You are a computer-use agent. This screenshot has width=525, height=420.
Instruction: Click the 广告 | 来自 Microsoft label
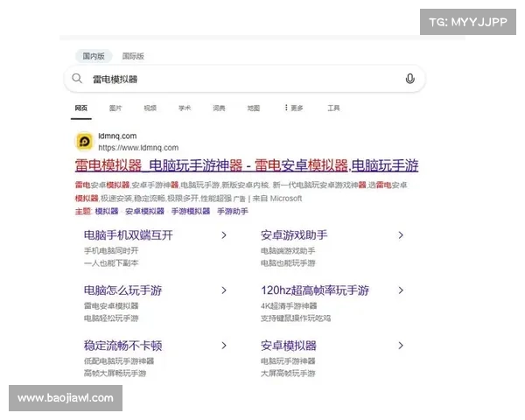[268, 199]
